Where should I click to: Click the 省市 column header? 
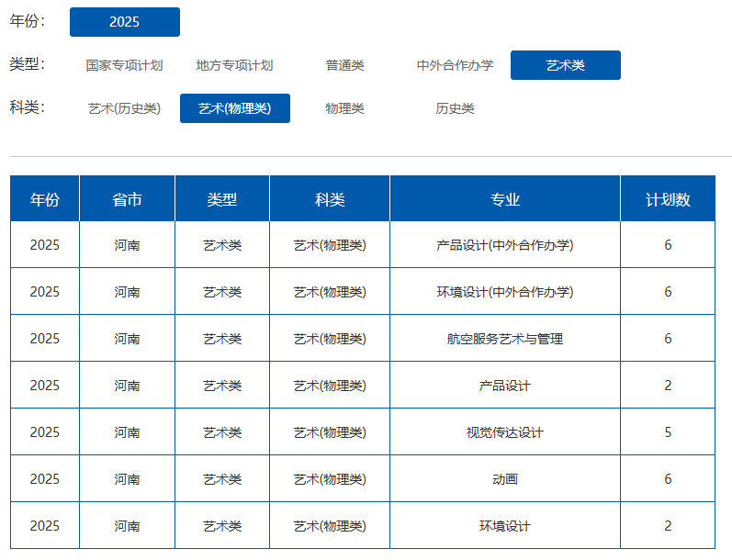coord(127,199)
